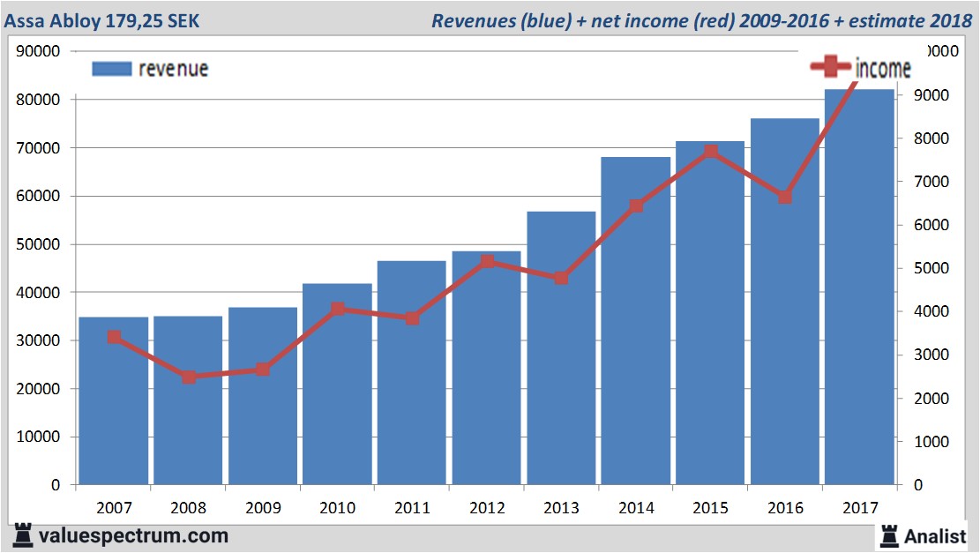The width and height of the screenshot is (980, 553).
Task: Select the 2008 revenue bar
Action: click(188, 400)
